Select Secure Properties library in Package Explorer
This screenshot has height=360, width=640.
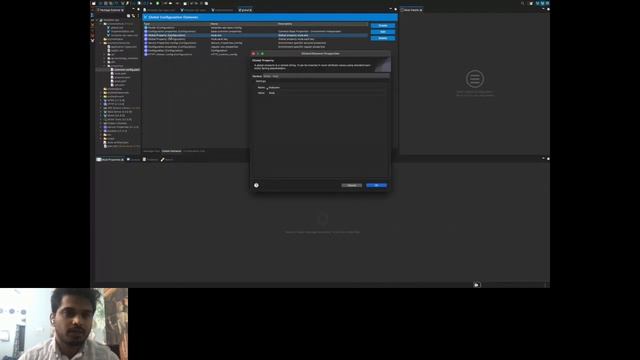pyautogui.click(x=122, y=127)
